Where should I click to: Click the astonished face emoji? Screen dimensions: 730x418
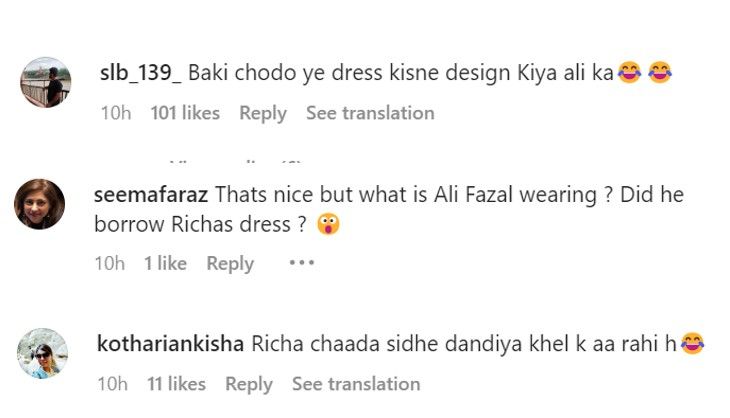(x=328, y=225)
